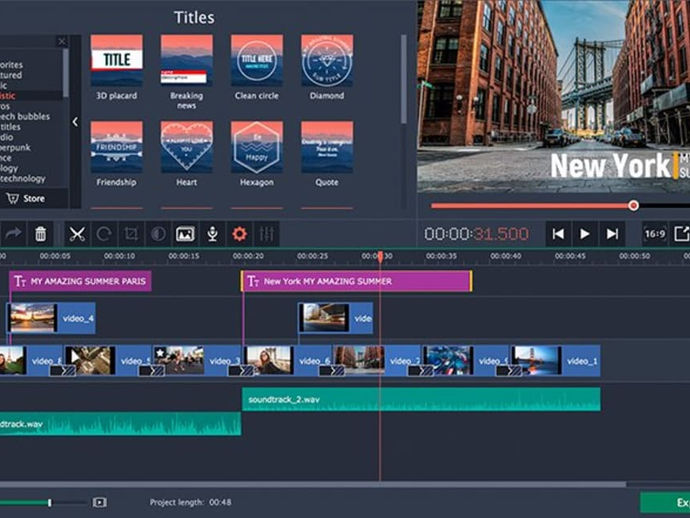Click the preview progress slider handle

pyautogui.click(x=633, y=206)
